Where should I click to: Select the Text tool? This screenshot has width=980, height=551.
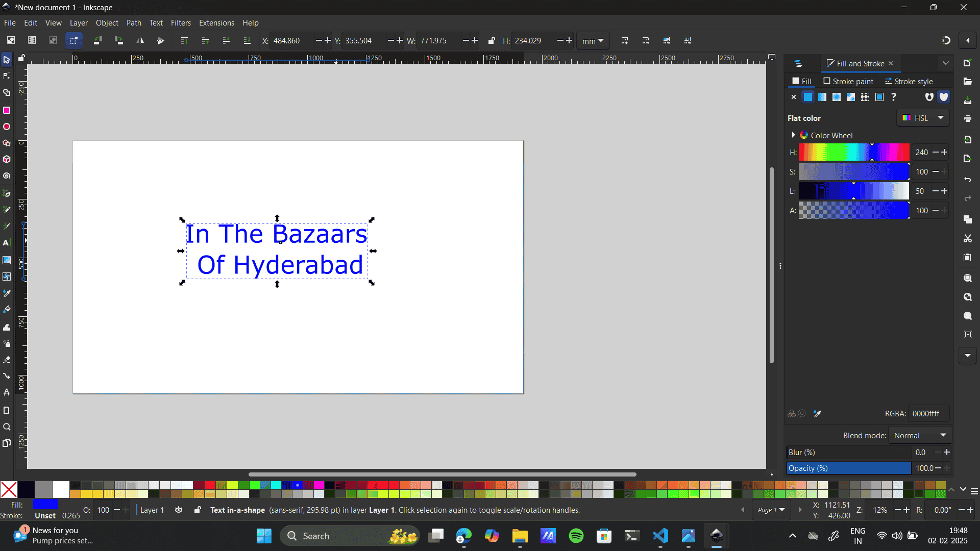coord(7,243)
